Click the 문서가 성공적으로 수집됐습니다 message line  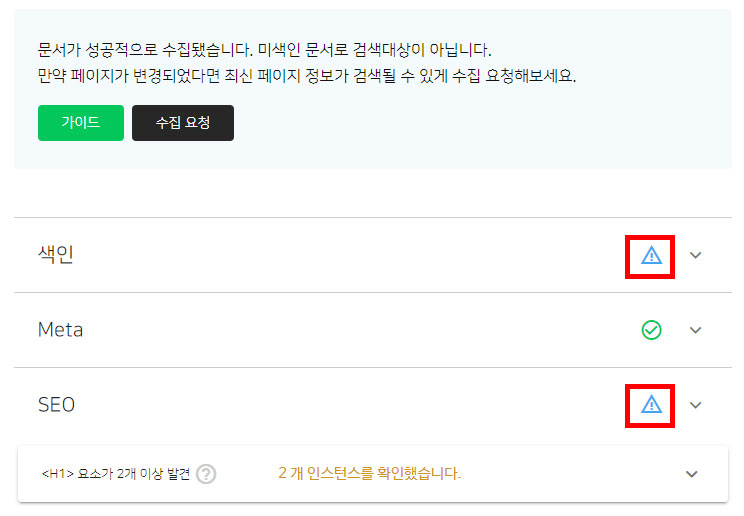point(145,49)
